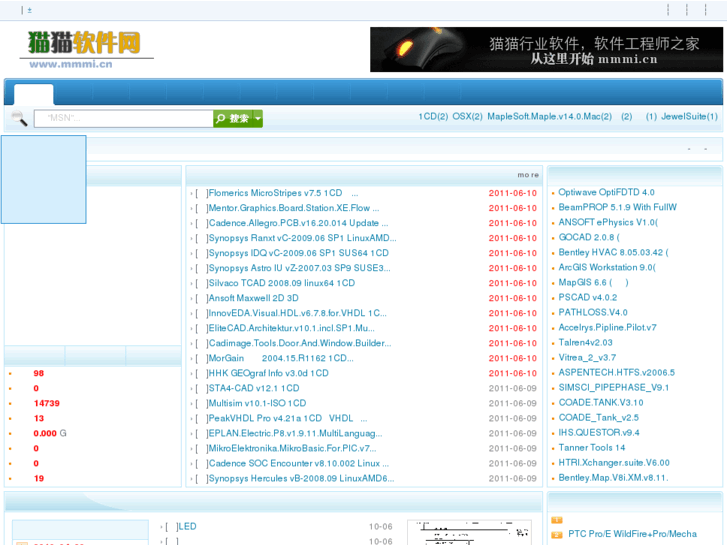Screen dimensions: 727x545
Task: Open ArcGIS Workstation 9.0 link
Action: coord(607,267)
